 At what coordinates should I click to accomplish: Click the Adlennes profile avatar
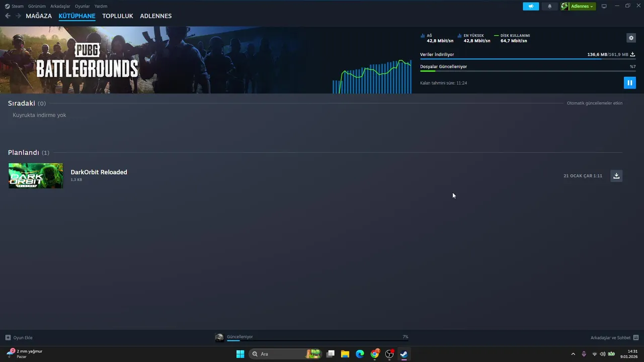point(565,6)
